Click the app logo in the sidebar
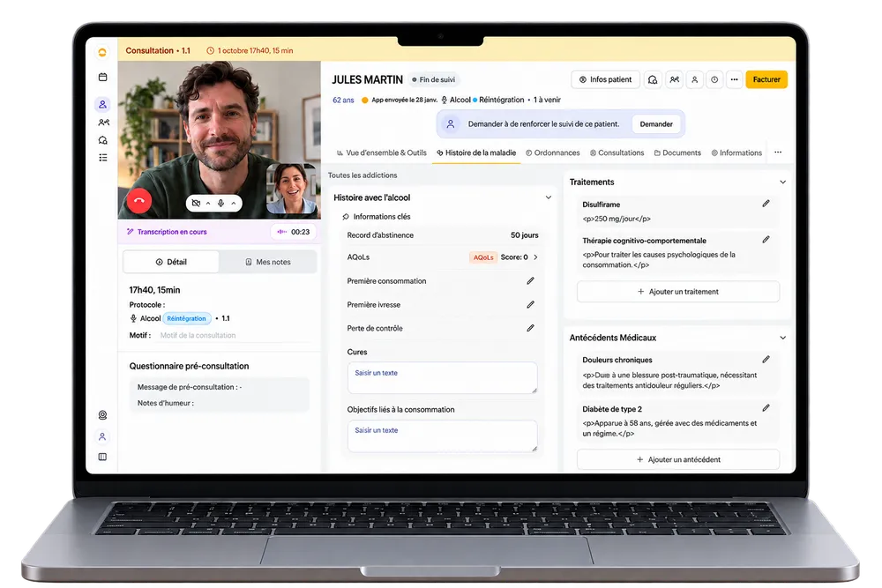Image resolution: width=882 pixels, height=588 pixels. 102,52
